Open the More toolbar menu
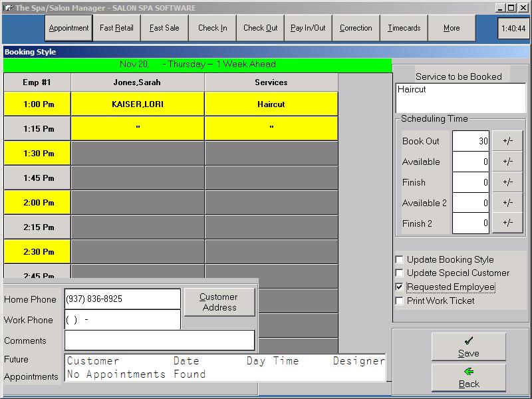 452,29
